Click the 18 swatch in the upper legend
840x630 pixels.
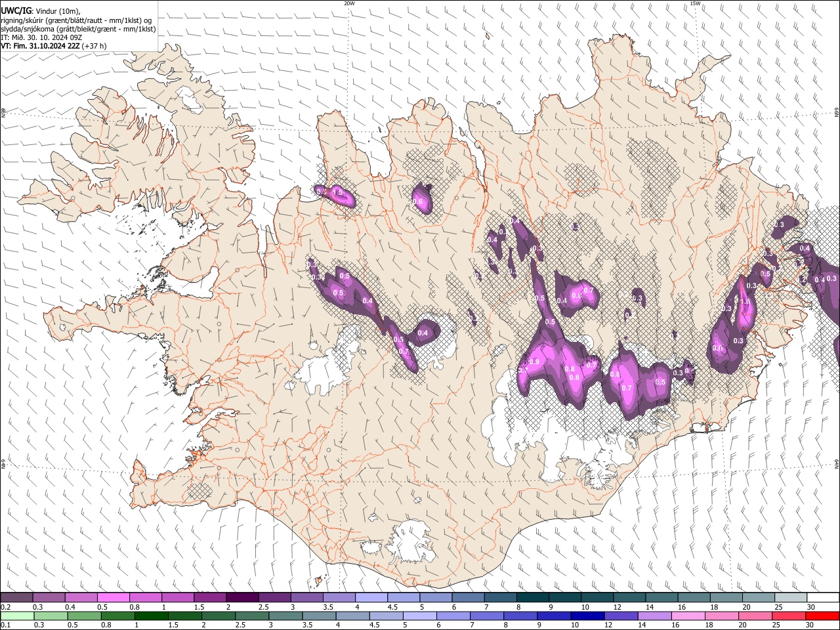[x=726, y=597]
